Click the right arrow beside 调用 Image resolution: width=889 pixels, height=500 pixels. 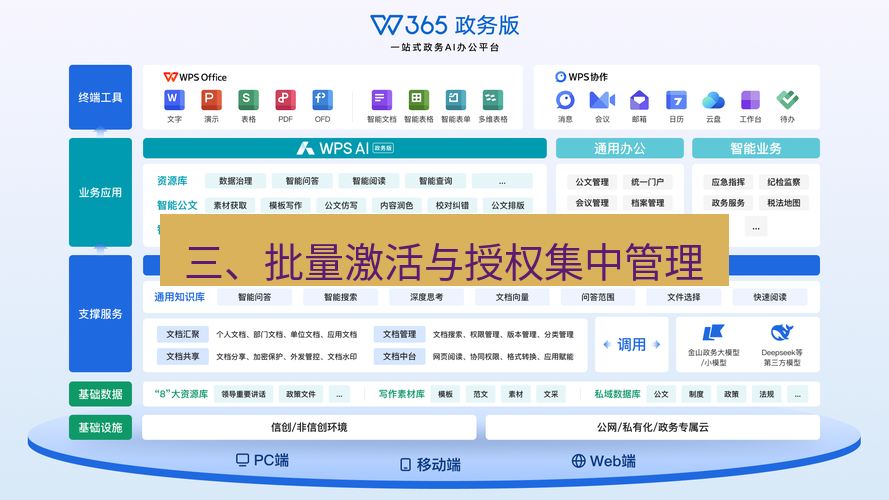coord(657,344)
